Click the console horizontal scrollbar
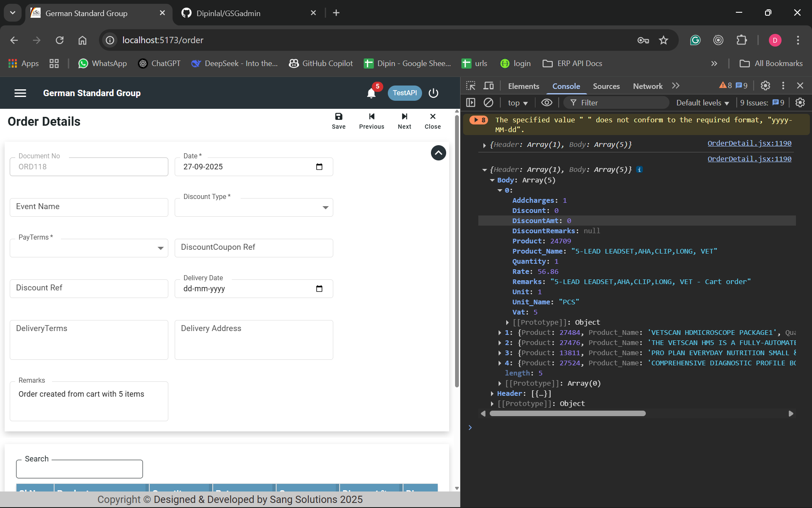 click(x=567, y=414)
